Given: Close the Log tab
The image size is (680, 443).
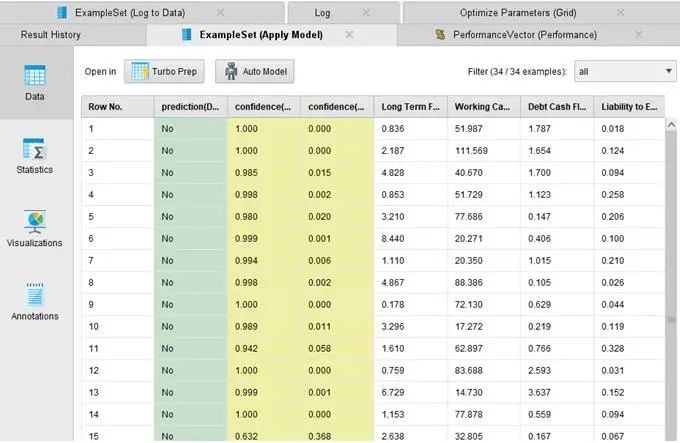Looking at the screenshot, I should (366, 13).
